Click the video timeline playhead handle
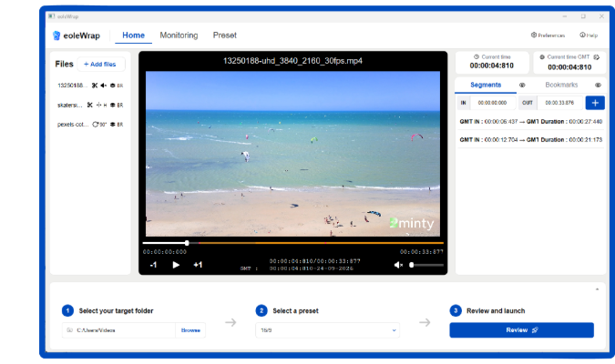615x364 pixels. (x=187, y=243)
